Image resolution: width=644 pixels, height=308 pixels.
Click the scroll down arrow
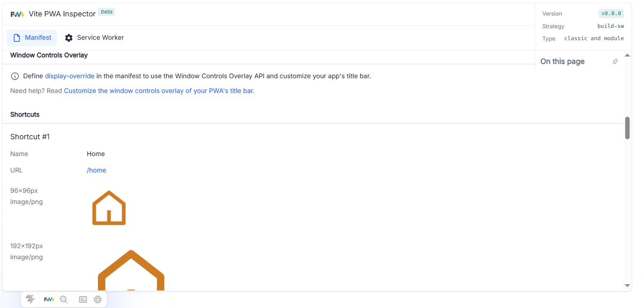click(x=627, y=286)
